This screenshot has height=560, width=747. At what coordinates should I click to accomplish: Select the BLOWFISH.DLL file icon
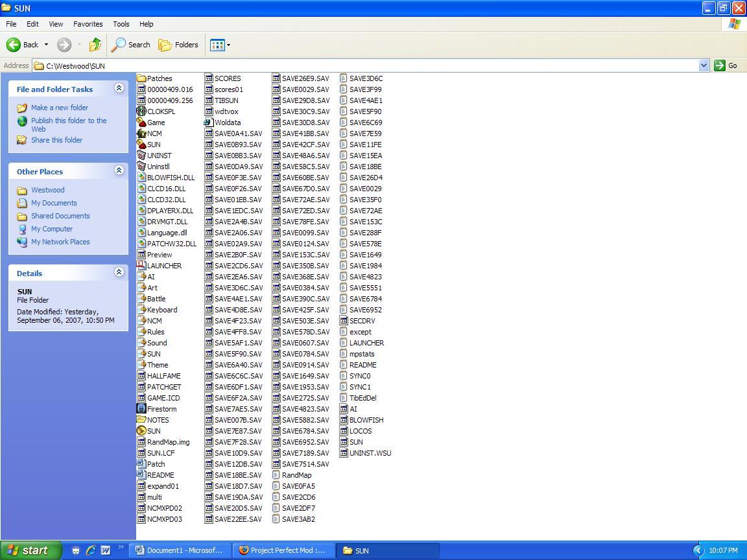[x=141, y=177]
